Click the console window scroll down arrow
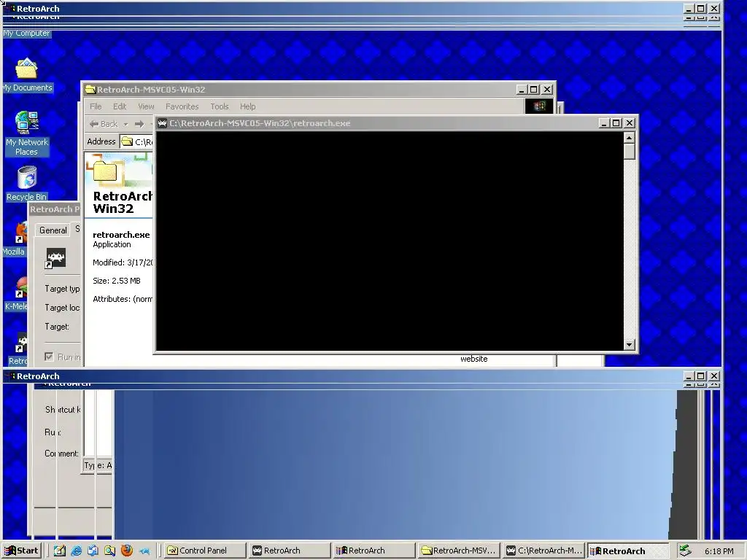747x560 pixels. point(630,344)
